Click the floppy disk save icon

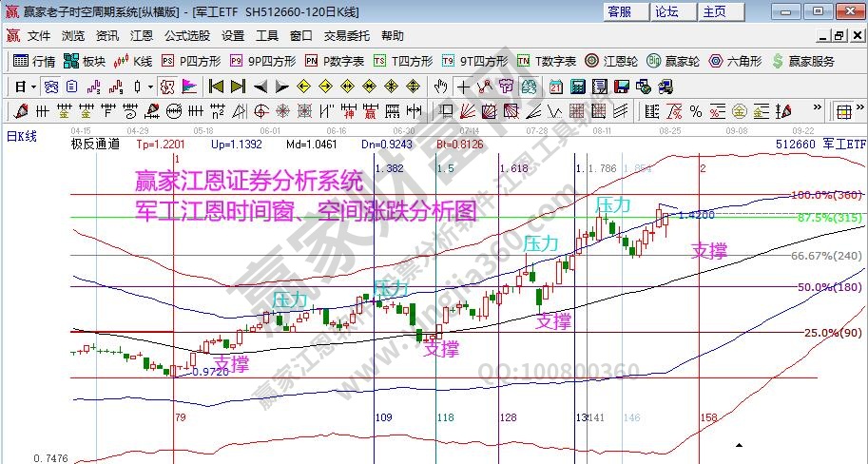[622, 87]
